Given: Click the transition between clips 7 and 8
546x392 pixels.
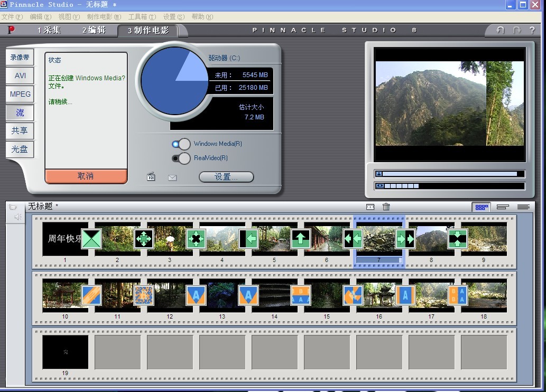Looking at the screenshot, I should coord(405,239).
